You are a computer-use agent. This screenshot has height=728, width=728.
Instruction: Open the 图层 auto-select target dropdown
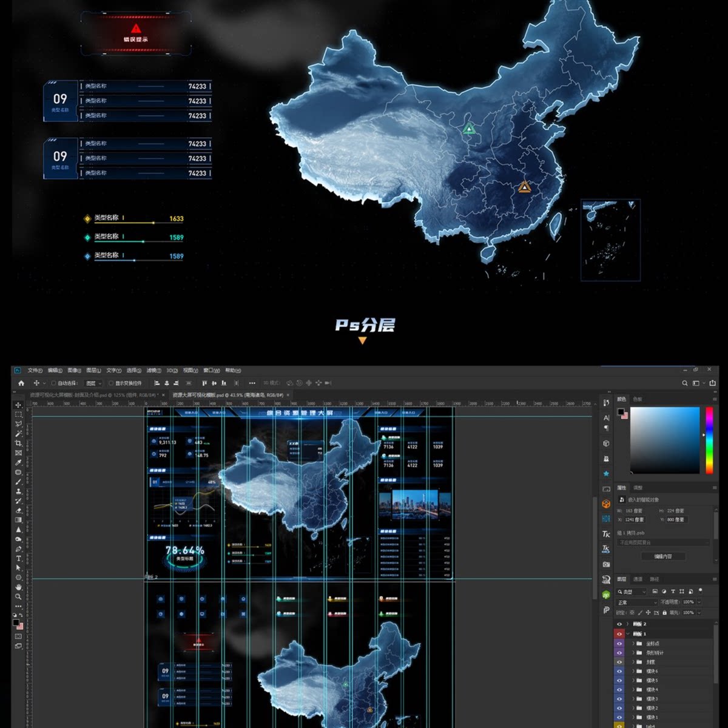coord(93,383)
